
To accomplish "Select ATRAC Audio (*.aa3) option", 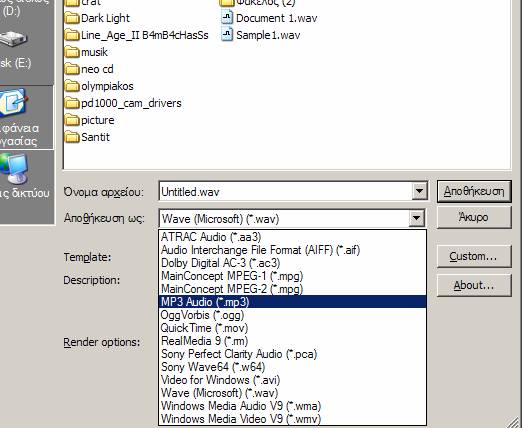I will 292,237.
